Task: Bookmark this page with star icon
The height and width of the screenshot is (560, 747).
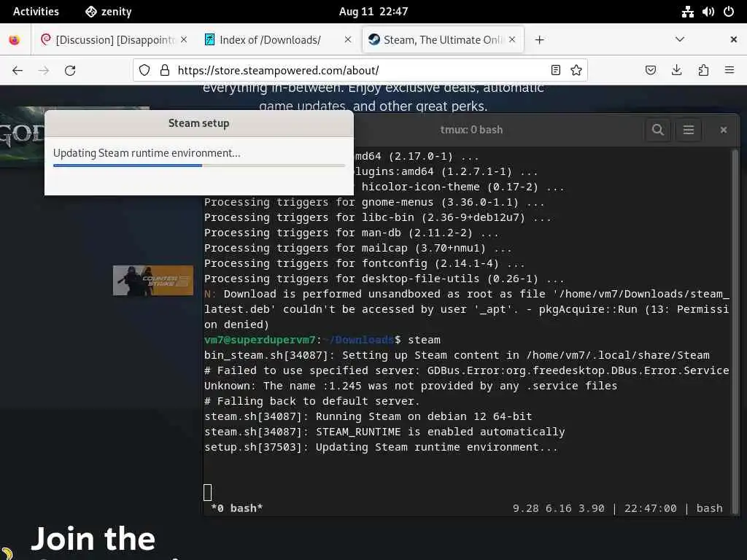Action: click(576, 71)
